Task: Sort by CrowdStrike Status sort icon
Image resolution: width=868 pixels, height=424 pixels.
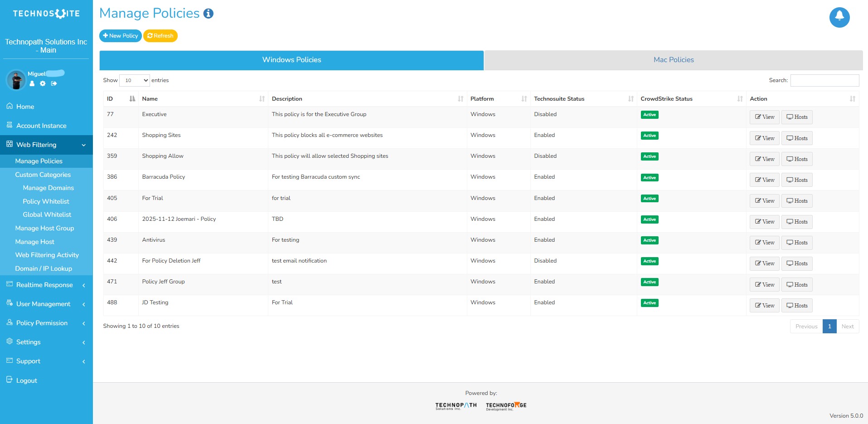Action: tap(740, 99)
